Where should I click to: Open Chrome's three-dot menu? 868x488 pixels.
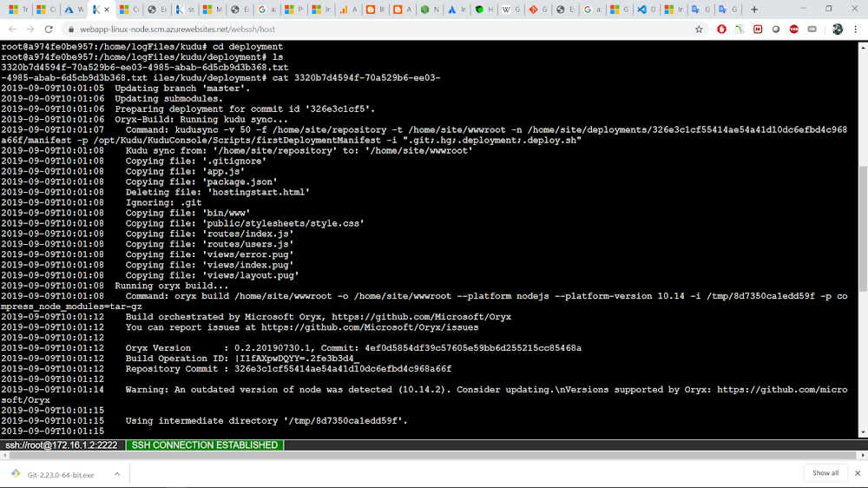(x=855, y=30)
